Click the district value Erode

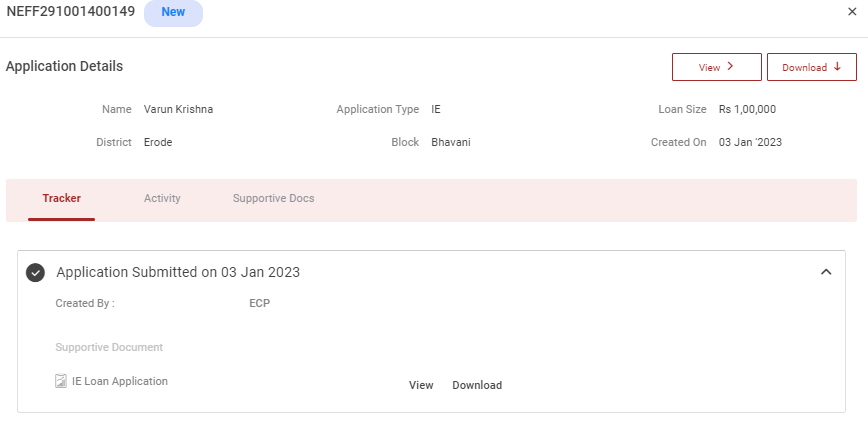(x=158, y=142)
